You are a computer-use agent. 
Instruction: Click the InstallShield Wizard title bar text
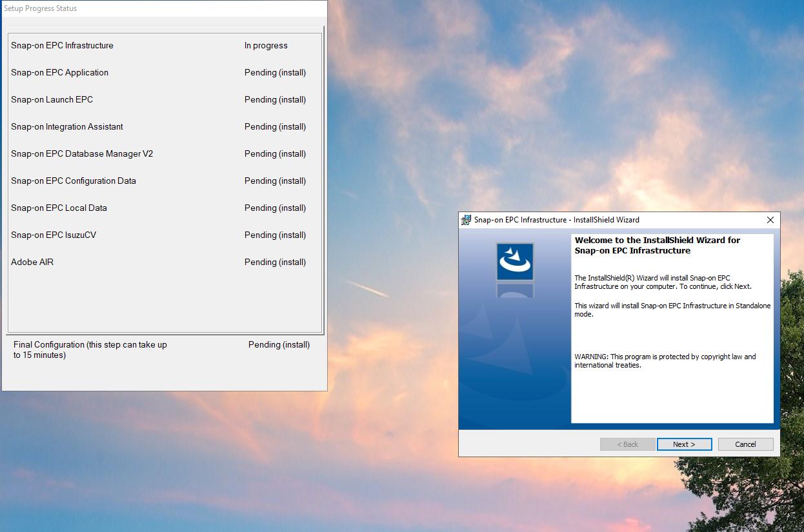[x=557, y=220]
